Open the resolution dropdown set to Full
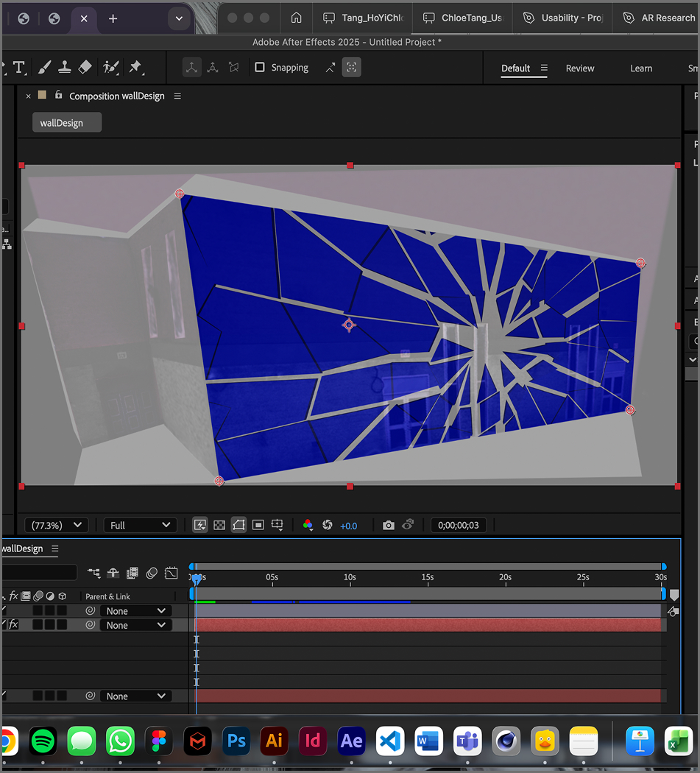Screen dimensions: 700x773 [140, 524]
